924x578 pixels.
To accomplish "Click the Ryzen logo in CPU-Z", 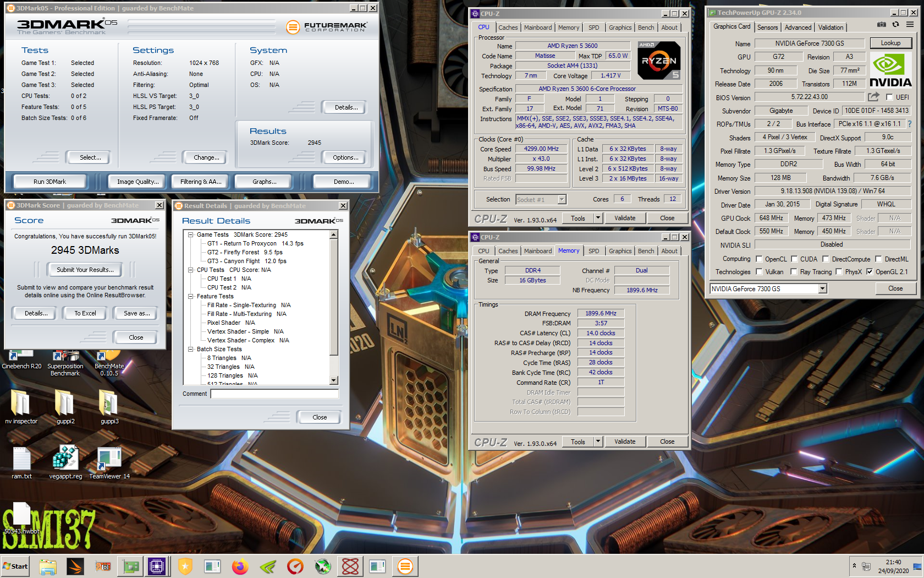I will click(x=659, y=60).
